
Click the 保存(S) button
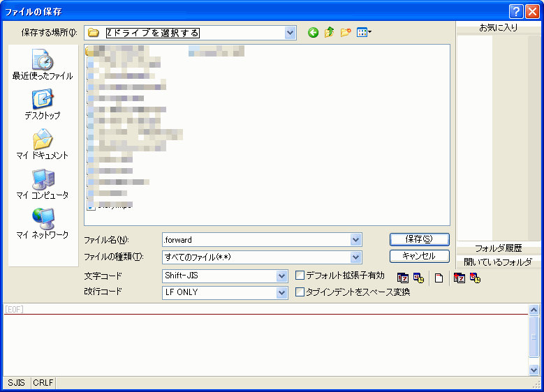[418, 239]
